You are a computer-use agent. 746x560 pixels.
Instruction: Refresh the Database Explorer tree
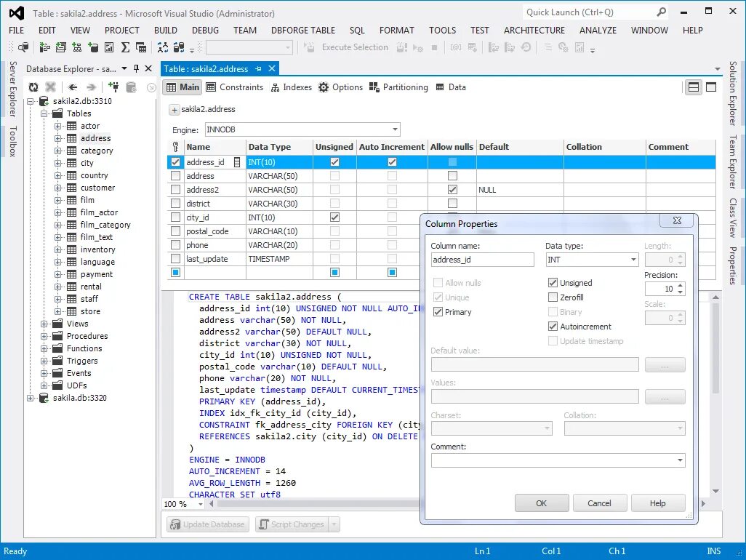33,87
